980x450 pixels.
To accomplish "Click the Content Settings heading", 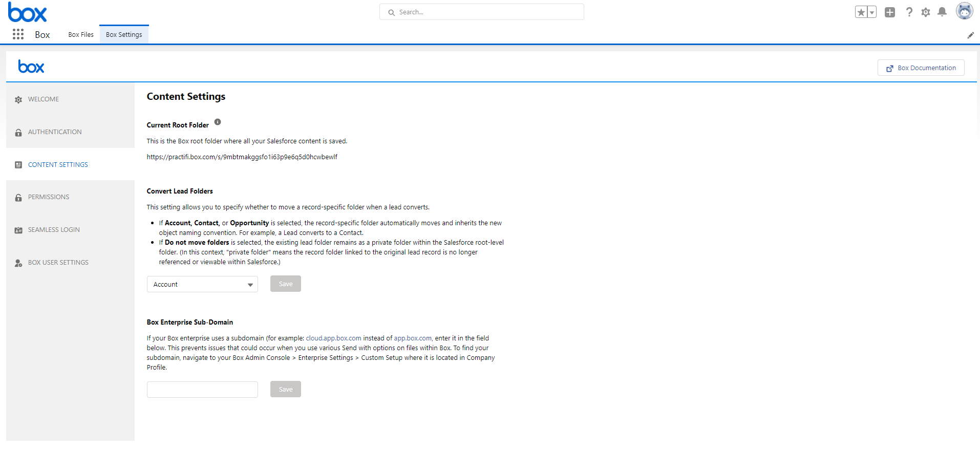I will pos(186,97).
